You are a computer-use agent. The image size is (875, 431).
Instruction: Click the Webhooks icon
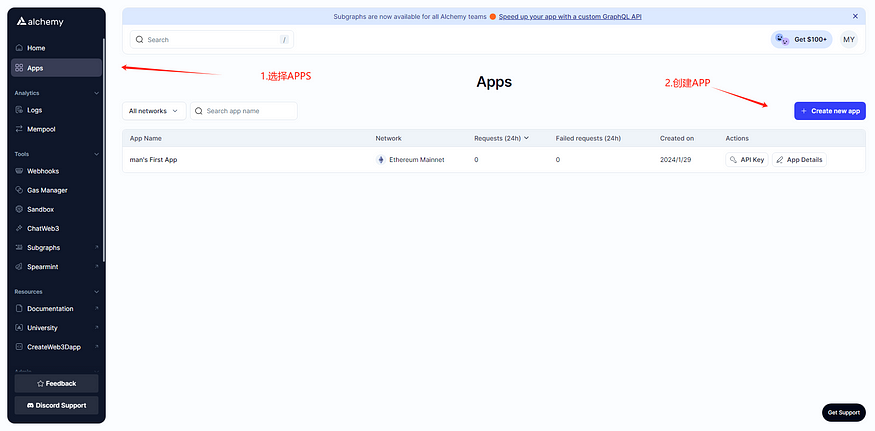tap(19, 171)
